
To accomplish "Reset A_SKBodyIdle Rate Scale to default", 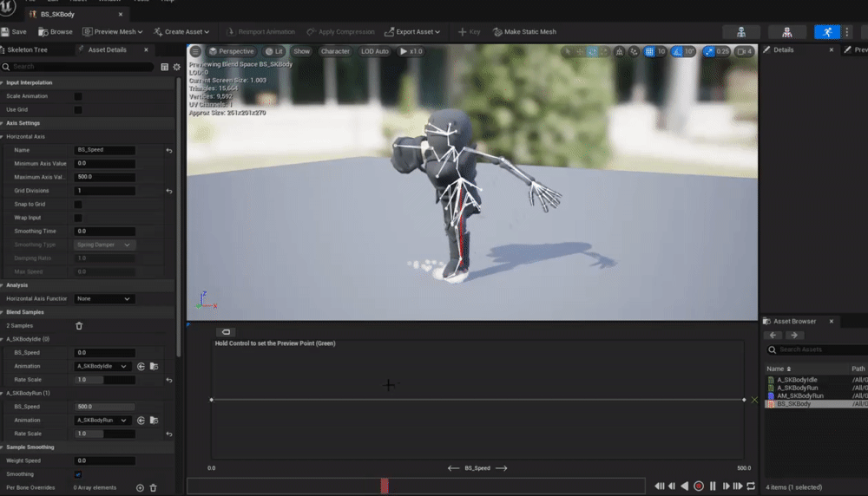I will coord(169,380).
